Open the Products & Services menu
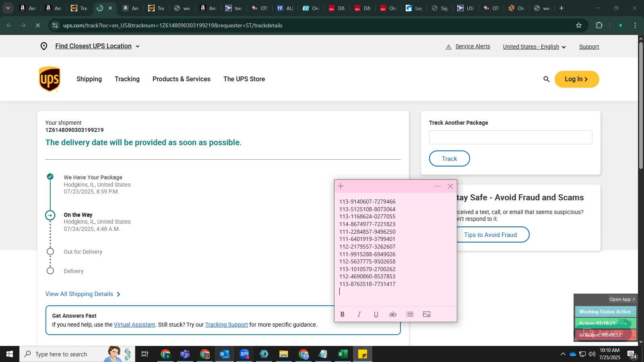This screenshot has height=362, width=644. coord(182,79)
